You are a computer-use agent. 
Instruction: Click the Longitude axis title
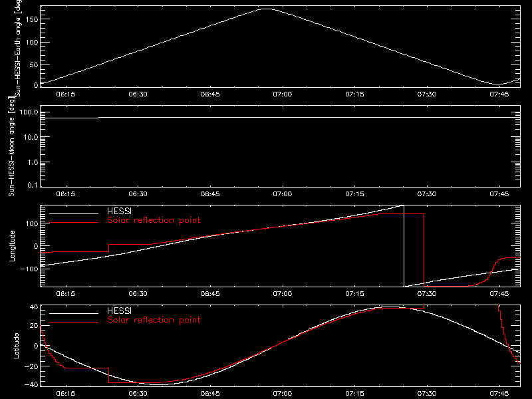tap(12, 246)
